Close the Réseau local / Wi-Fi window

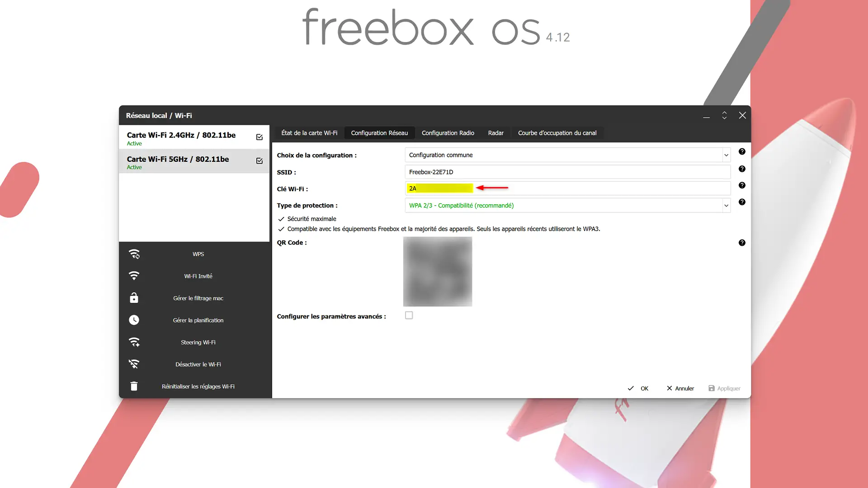pos(742,116)
